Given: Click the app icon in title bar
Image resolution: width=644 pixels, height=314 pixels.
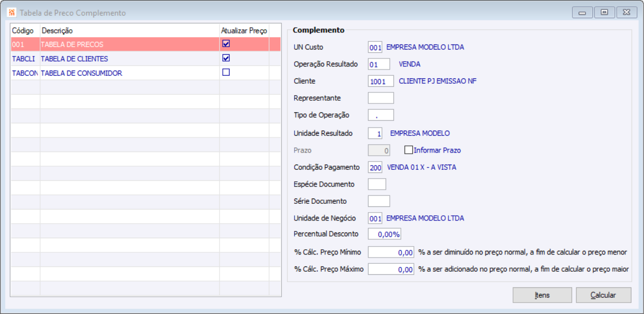Looking at the screenshot, I should [x=11, y=13].
